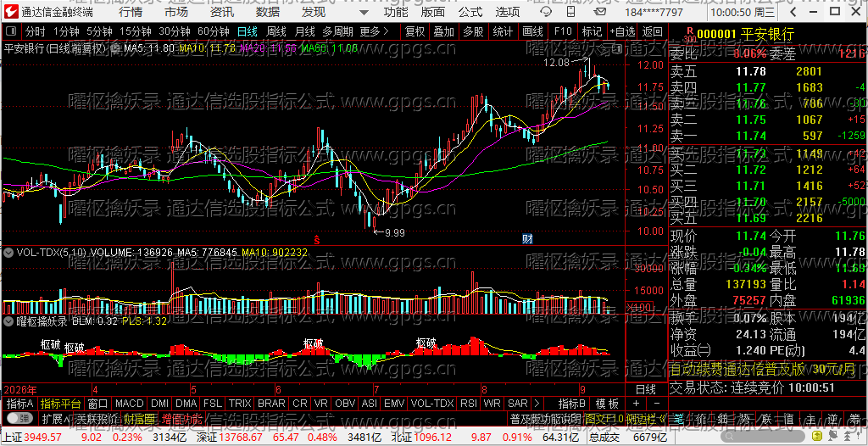Image resolution: width=868 pixels, height=446 pixels.
Task: Switch to 15分钟 period
Action: [x=136, y=31]
